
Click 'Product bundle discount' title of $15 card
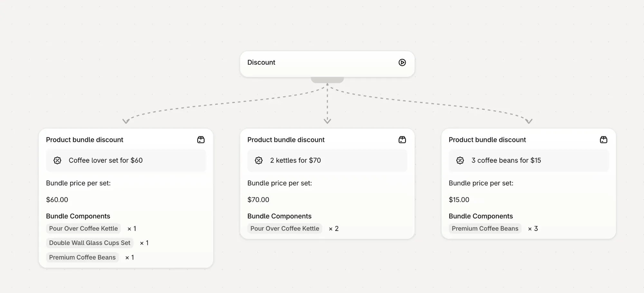(487, 140)
